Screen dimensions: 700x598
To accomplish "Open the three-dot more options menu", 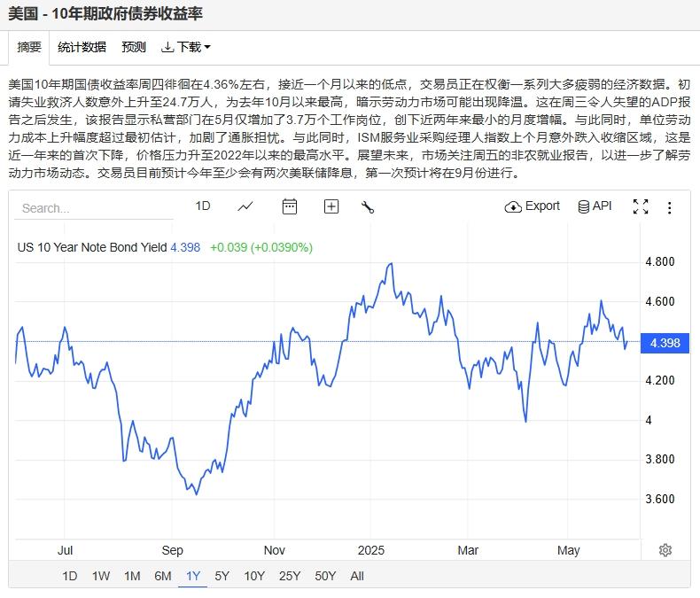I will 669,207.
